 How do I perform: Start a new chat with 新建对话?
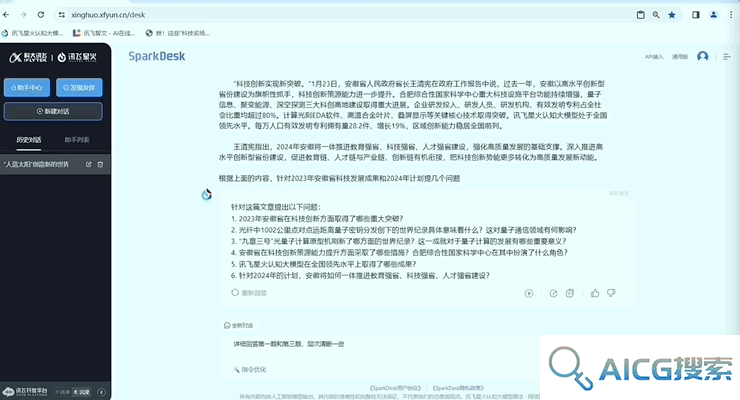pos(53,111)
